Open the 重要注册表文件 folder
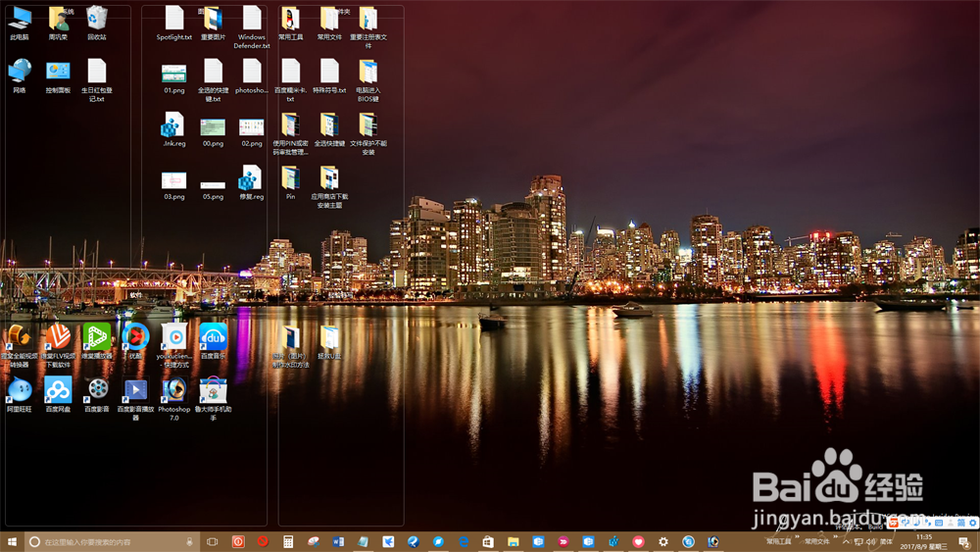Viewport: 980px width, 552px height. (x=368, y=26)
